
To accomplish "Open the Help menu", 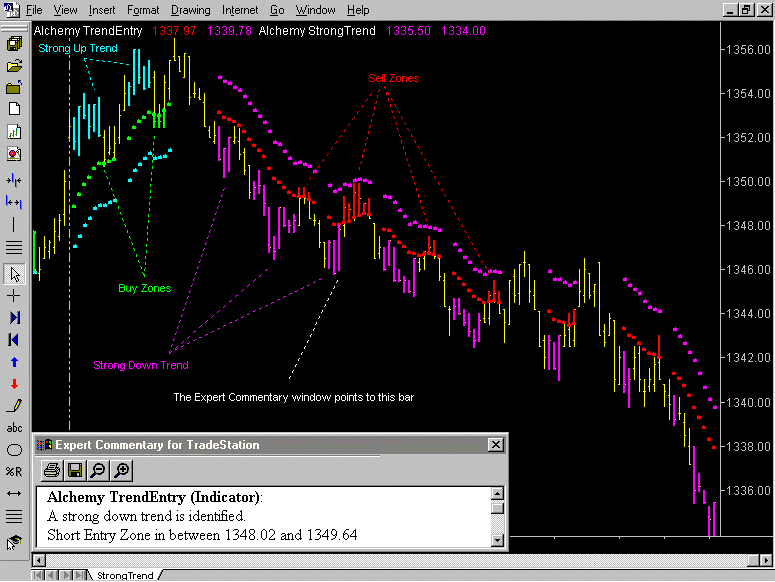I will click(x=358, y=10).
